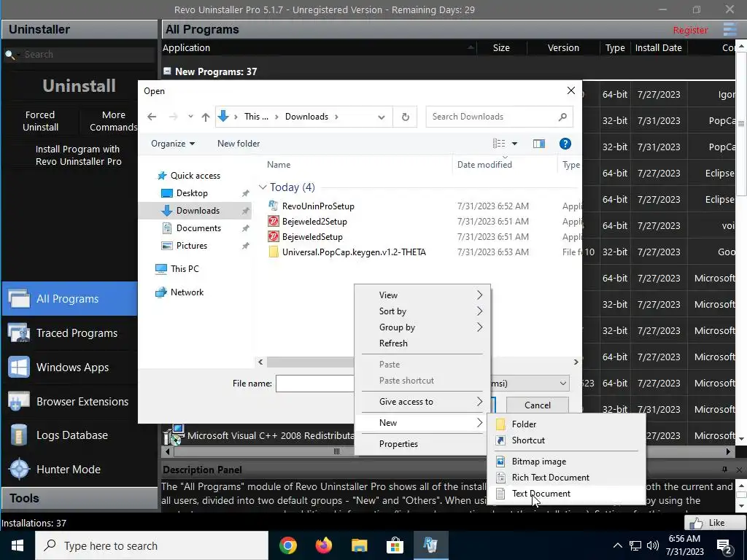The image size is (747, 560).
Task: Create a new Folder from submenu
Action: [566, 424]
